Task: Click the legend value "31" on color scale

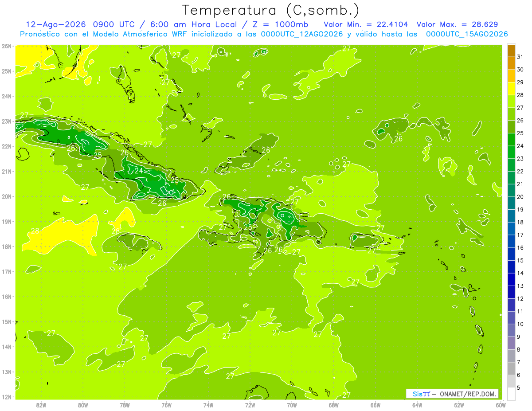Action: (x=520, y=57)
